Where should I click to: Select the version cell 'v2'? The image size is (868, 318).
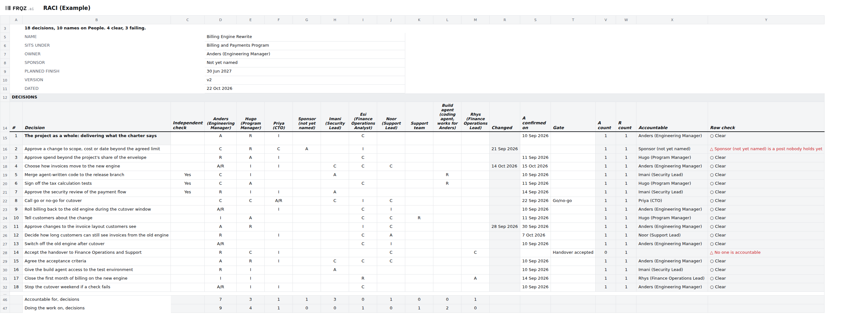[305, 80]
